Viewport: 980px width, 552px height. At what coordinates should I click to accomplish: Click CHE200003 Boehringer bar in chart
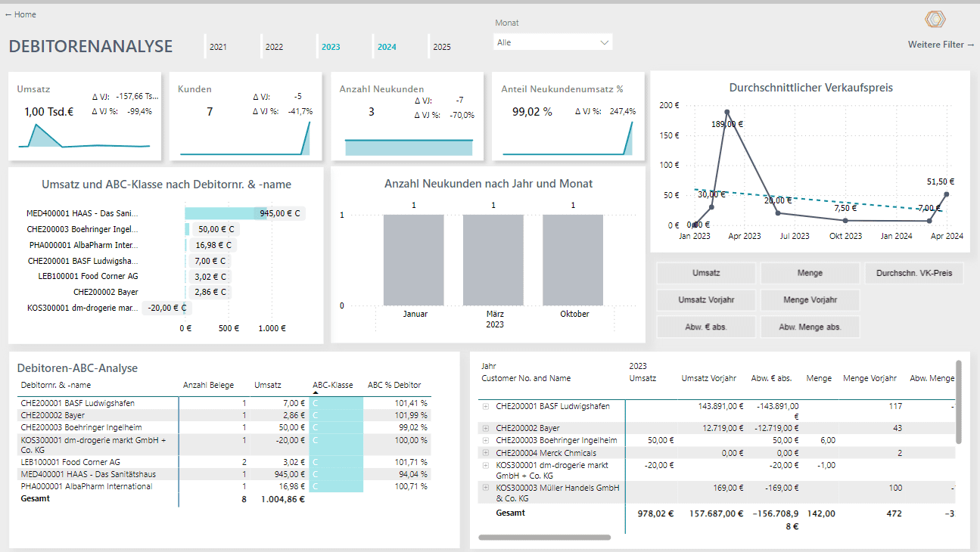(188, 229)
